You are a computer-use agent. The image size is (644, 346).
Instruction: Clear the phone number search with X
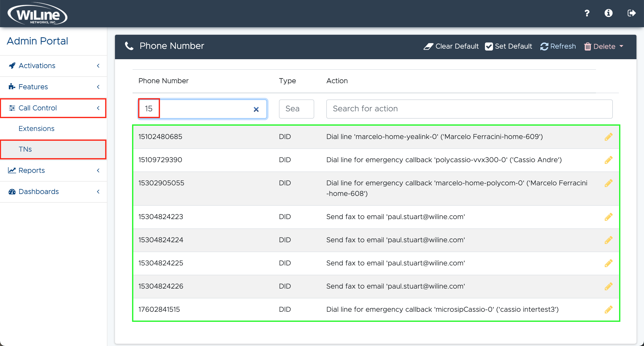click(256, 109)
